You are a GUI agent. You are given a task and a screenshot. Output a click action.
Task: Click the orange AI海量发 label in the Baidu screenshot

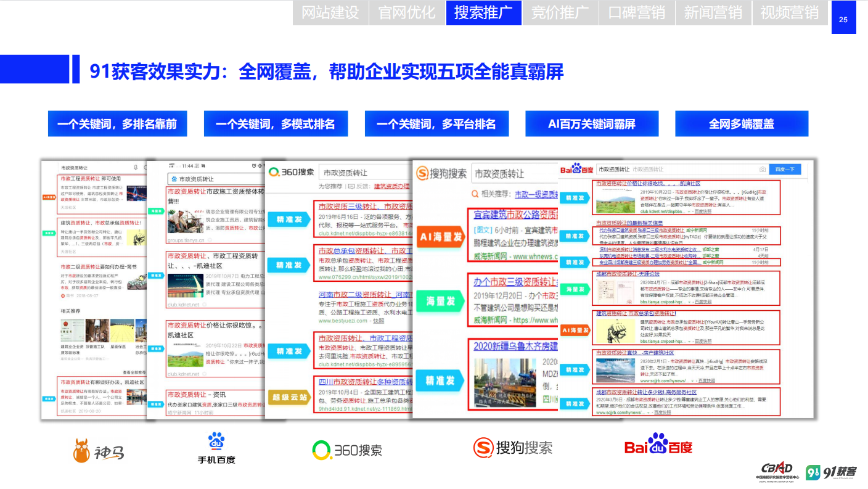pos(576,331)
